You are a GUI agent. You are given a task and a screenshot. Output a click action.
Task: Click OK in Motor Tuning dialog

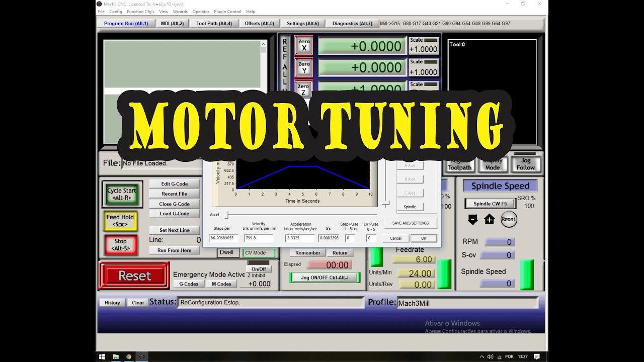coord(424,238)
